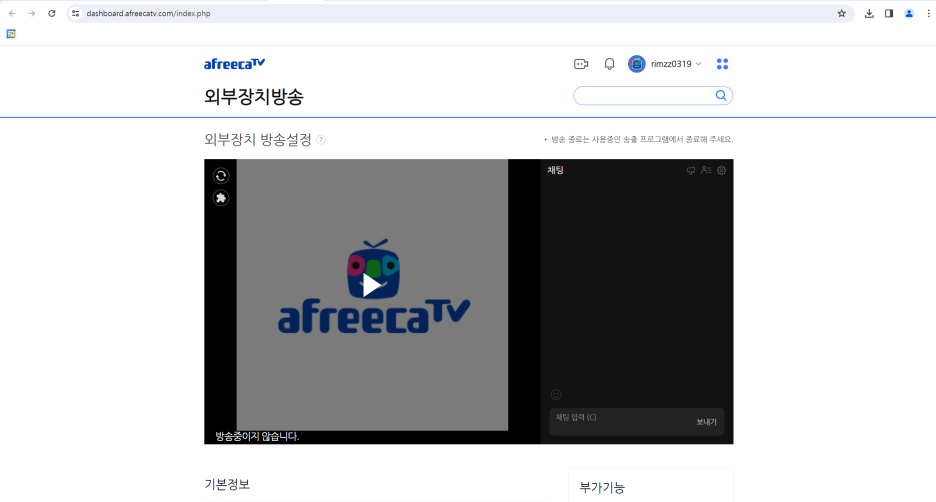936x502 pixels.
Task: Show help for 외부장치 방송설정
Action: coord(321,140)
